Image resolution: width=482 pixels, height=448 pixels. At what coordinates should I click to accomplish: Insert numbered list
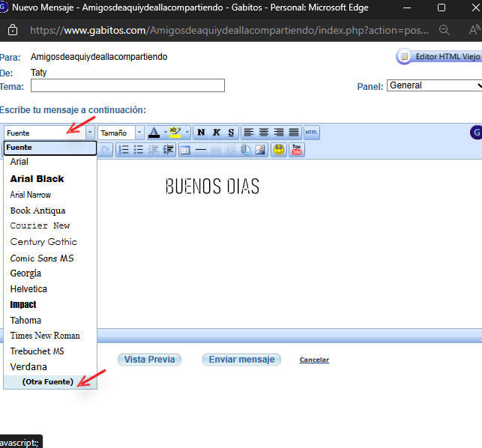tap(124, 150)
